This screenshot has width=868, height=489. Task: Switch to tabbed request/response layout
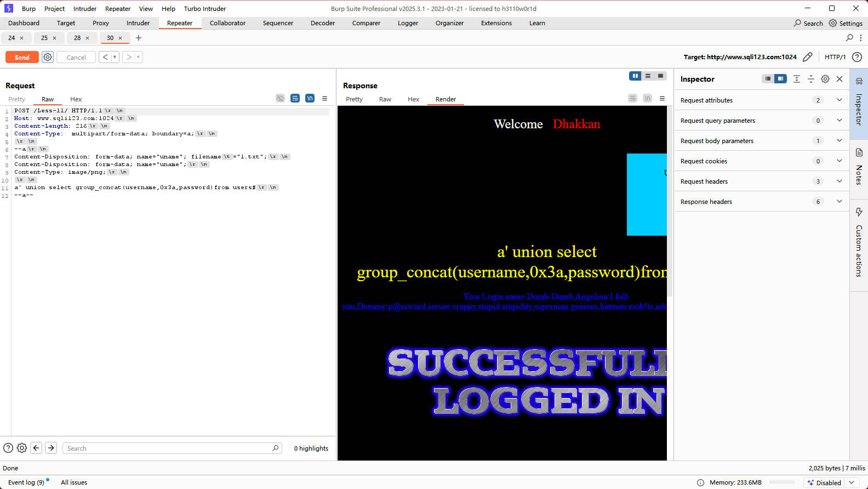(x=660, y=76)
